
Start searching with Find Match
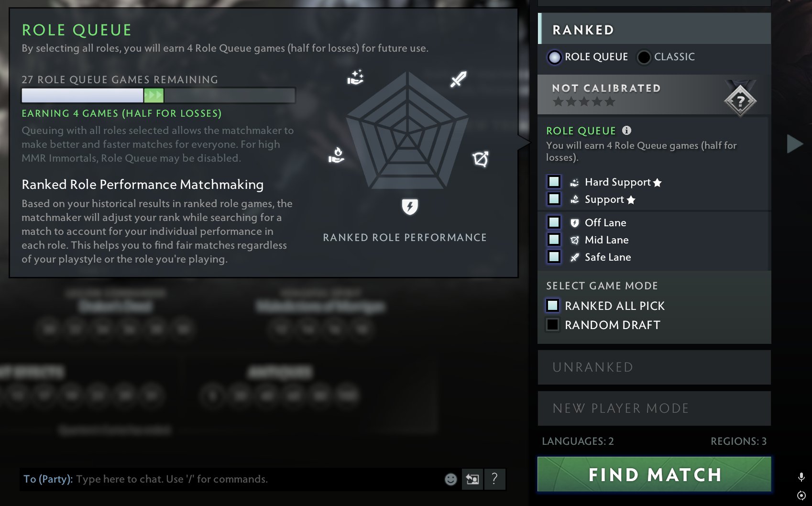coord(654,474)
